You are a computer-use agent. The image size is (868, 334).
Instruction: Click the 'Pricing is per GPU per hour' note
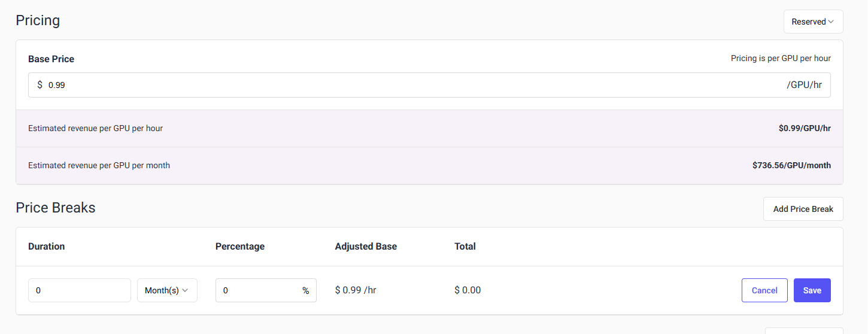coord(781,58)
